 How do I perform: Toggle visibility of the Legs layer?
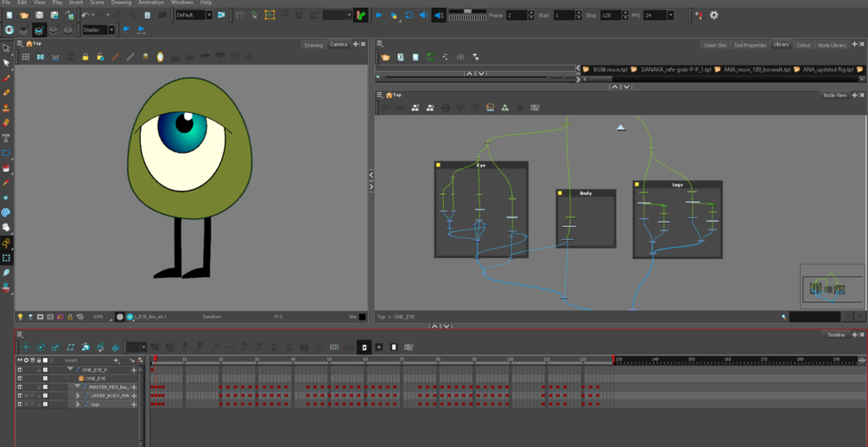point(19,405)
